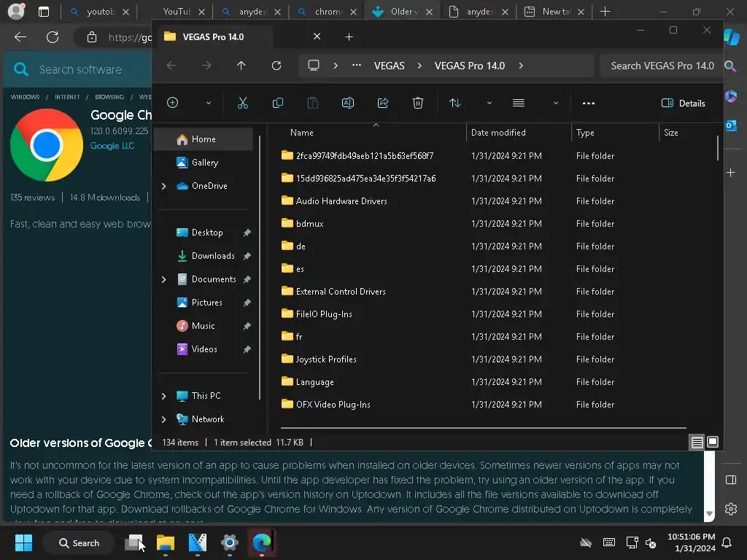Switch to the chrome search browser tab
This screenshot has height=560, width=747.
pyautogui.click(x=328, y=12)
